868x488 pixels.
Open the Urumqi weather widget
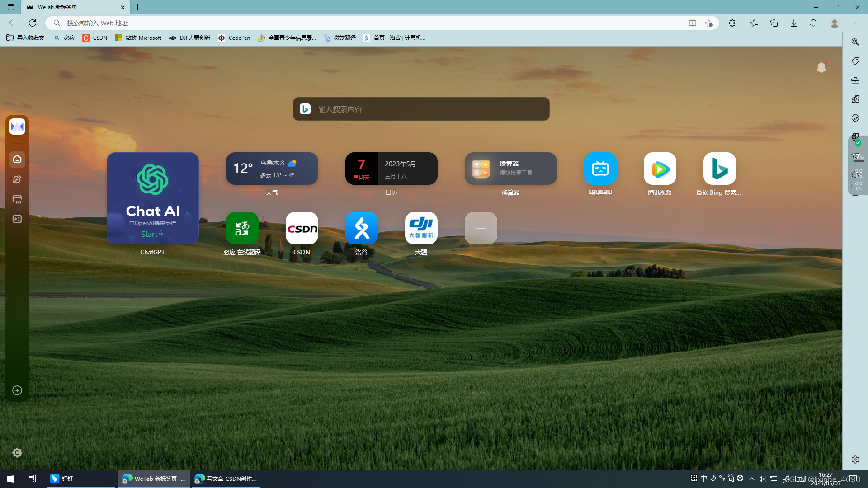pos(272,169)
